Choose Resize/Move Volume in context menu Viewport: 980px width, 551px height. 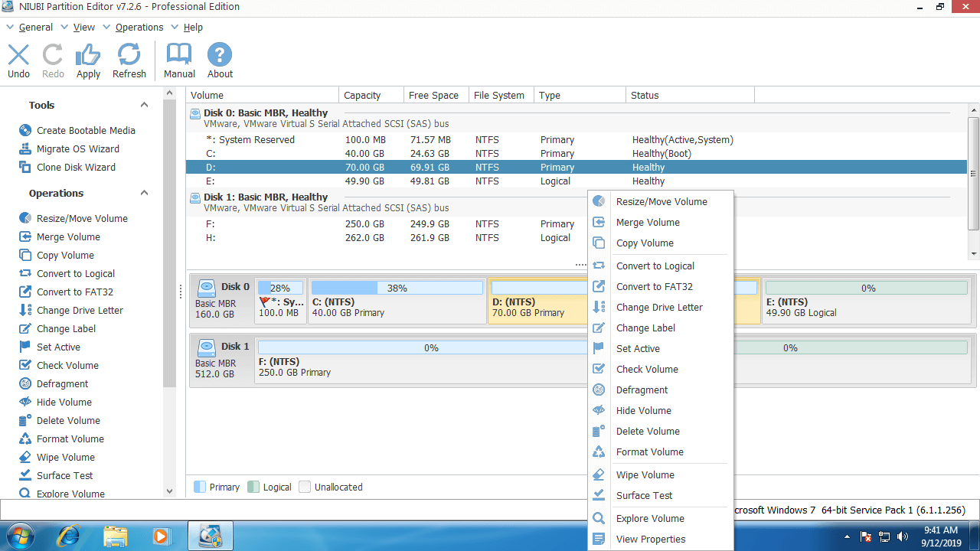[x=661, y=202]
